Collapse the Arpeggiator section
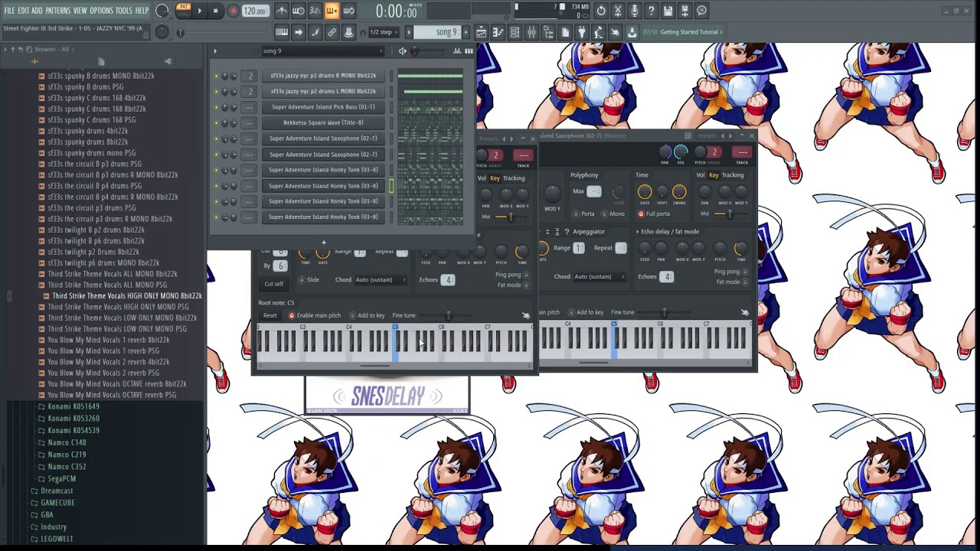The height and width of the screenshot is (551, 980). (x=588, y=231)
